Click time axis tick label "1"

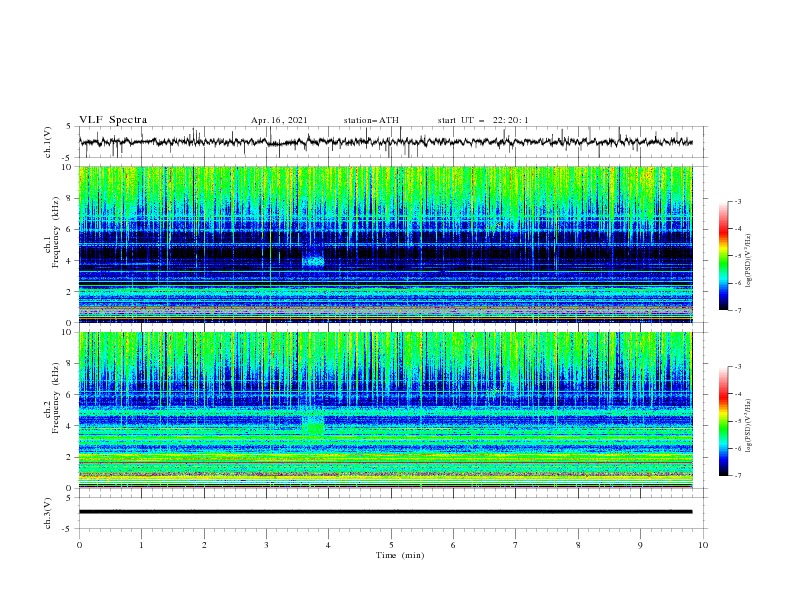(141, 545)
